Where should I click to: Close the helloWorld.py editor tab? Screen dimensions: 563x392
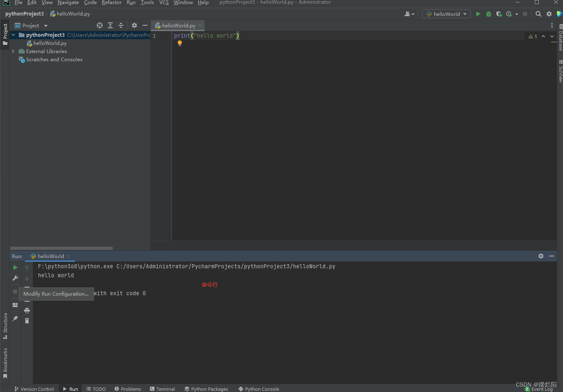[x=200, y=25]
